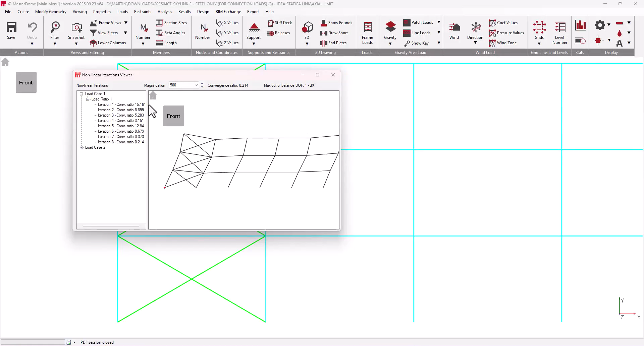This screenshot has width=644, height=346.
Task: Open the Frame Views dropdown arrow
Action: pyautogui.click(x=126, y=23)
